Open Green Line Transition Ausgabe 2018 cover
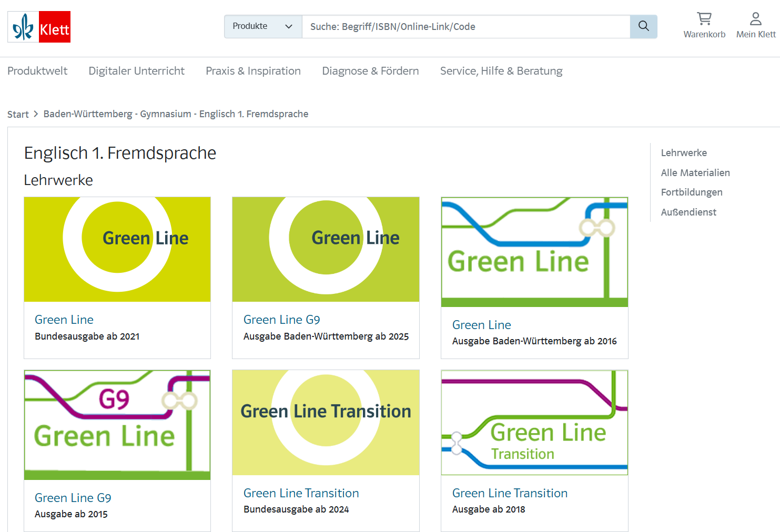This screenshot has height=532, width=780. (x=534, y=422)
